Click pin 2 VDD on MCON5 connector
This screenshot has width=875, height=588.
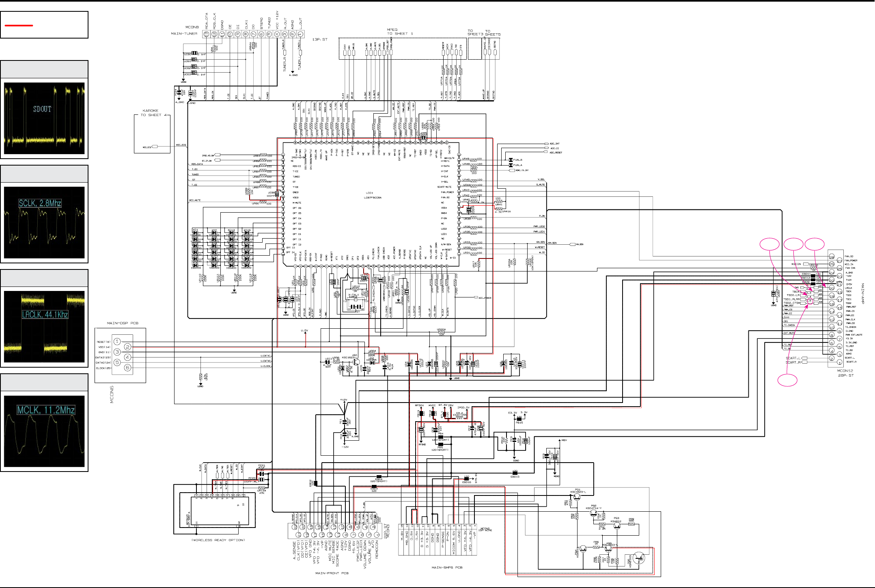click(x=127, y=347)
